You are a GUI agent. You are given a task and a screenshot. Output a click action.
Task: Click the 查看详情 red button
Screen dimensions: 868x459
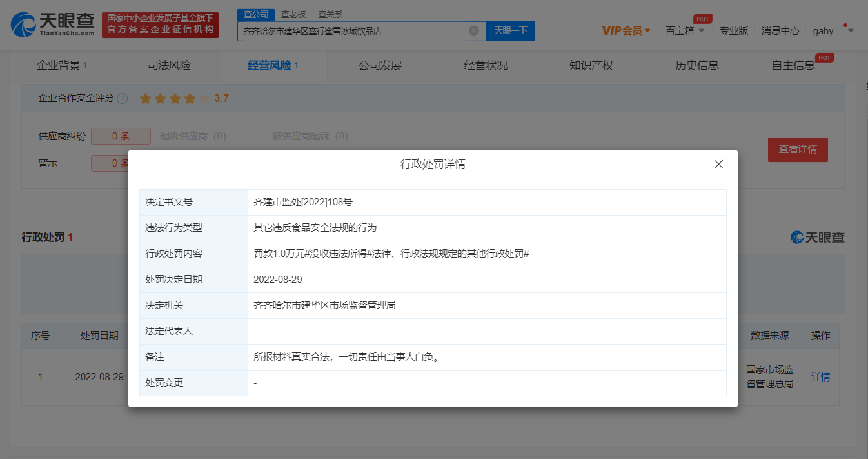798,149
